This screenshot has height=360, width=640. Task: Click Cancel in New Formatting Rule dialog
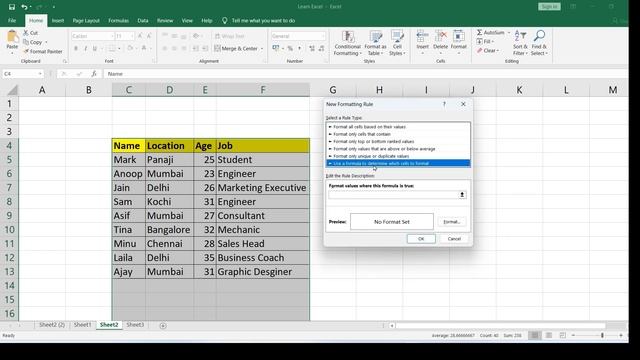point(454,239)
